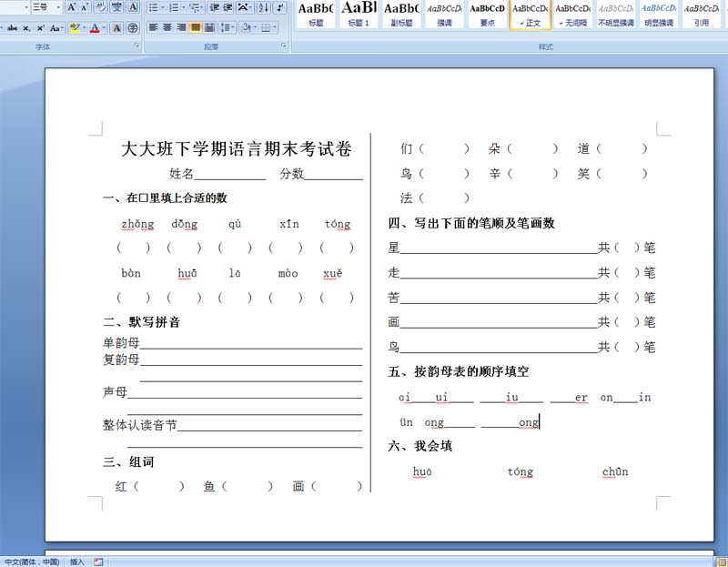Apply the 引用 style
Screen dimensions: 728x567
coord(702,15)
